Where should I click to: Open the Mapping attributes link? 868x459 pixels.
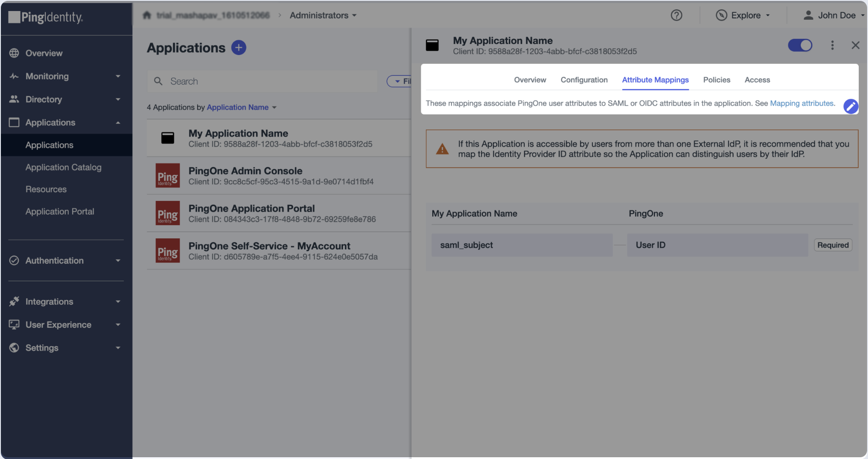click(801, 103)
